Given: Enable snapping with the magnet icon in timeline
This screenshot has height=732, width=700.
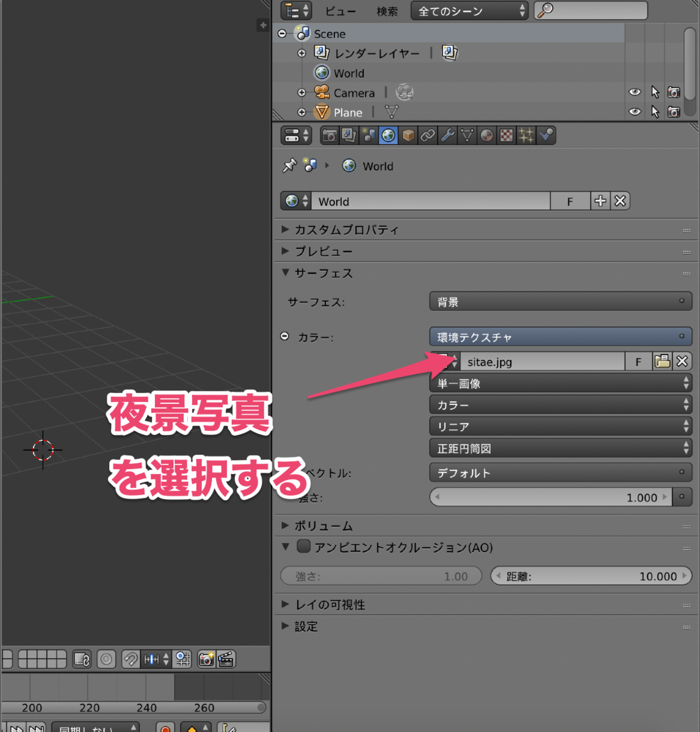Looking at the screenshot, I should pyautogui.click(x=130, y=659).
